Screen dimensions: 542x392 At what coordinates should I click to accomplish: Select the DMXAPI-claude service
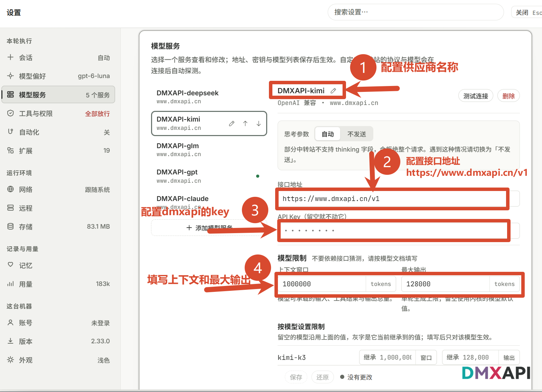(209, 202)
